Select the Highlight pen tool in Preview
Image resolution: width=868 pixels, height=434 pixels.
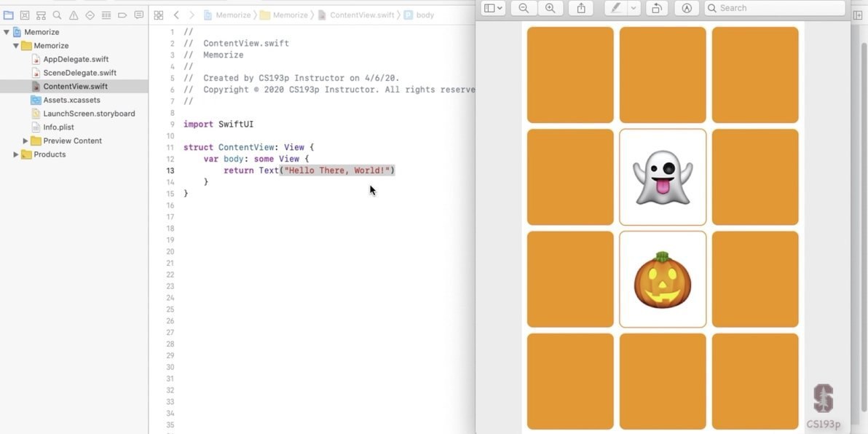(x=615, y=8)
